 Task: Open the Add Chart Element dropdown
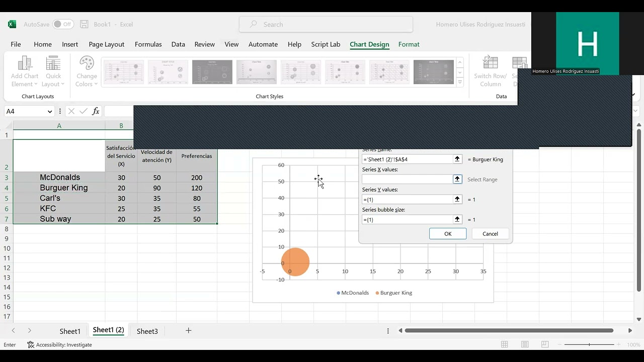pos(25,71)
